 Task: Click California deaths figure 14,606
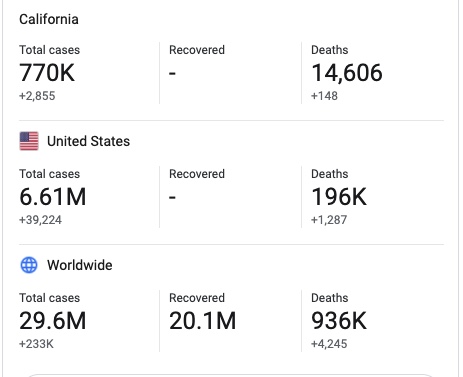347,73
